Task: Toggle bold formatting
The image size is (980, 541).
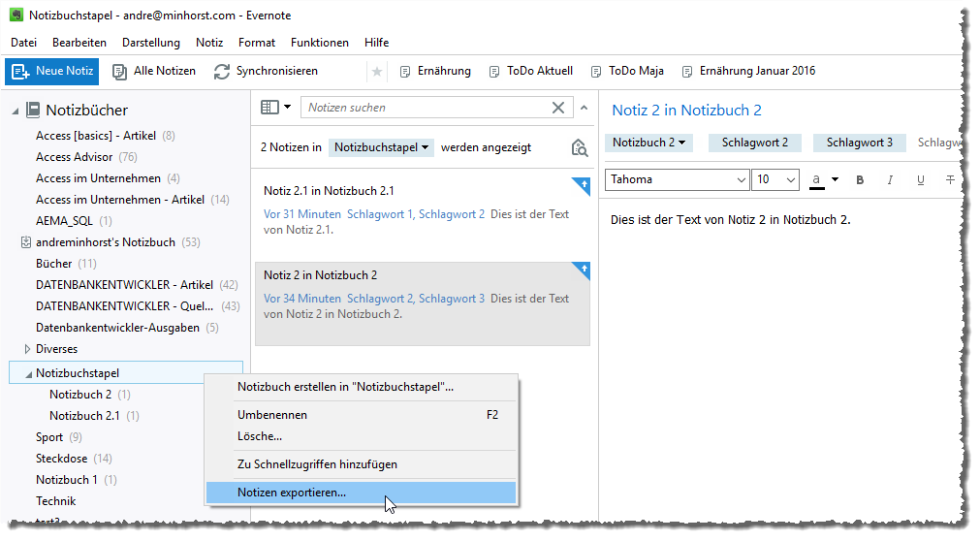Action: point(860,180)
